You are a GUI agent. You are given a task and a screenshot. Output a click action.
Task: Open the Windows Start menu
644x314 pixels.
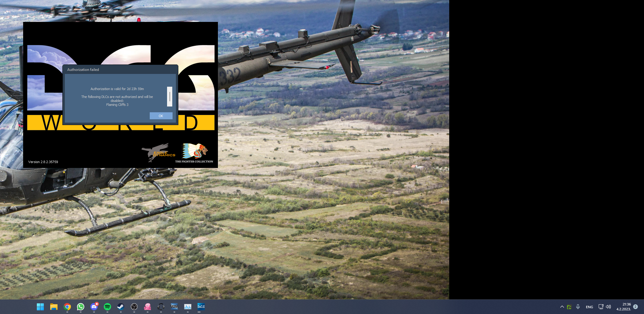coord(40,307)
